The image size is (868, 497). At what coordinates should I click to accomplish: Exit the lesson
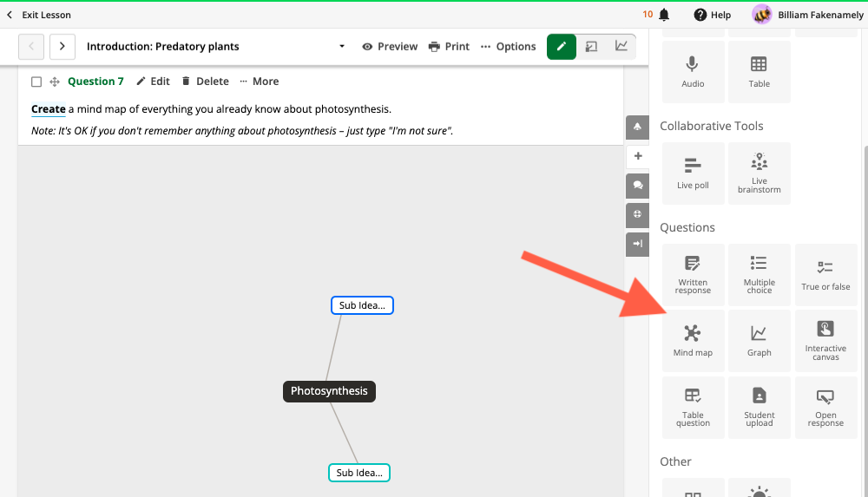coord(39,15)
